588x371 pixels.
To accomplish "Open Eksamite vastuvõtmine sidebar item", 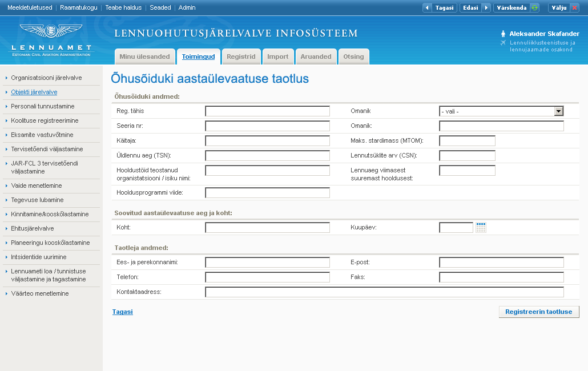I will click(x=42, y=135).
